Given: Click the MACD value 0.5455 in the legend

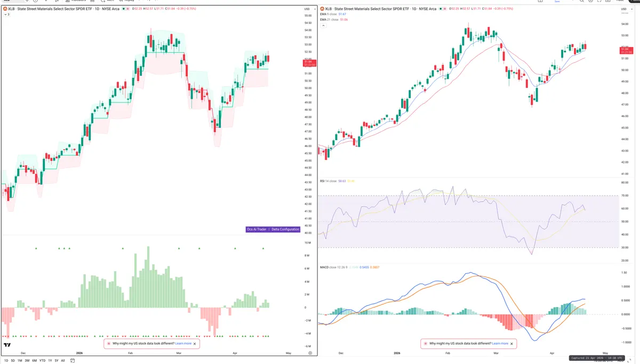Looking at the screenshot, I should tap(364, 267).
